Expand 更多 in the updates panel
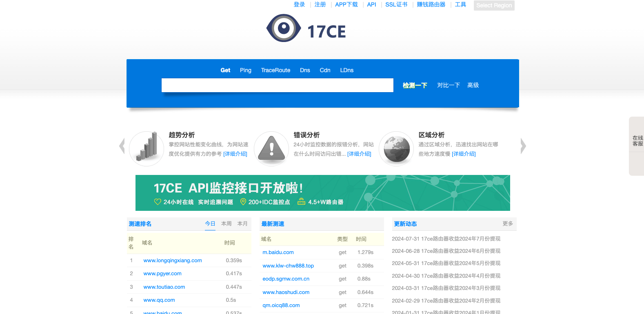This screenshot has width=644, height=314. (508, 223)
